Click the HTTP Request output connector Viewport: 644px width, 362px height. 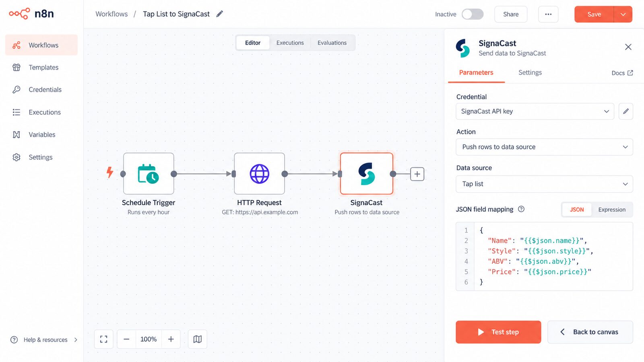285,174
